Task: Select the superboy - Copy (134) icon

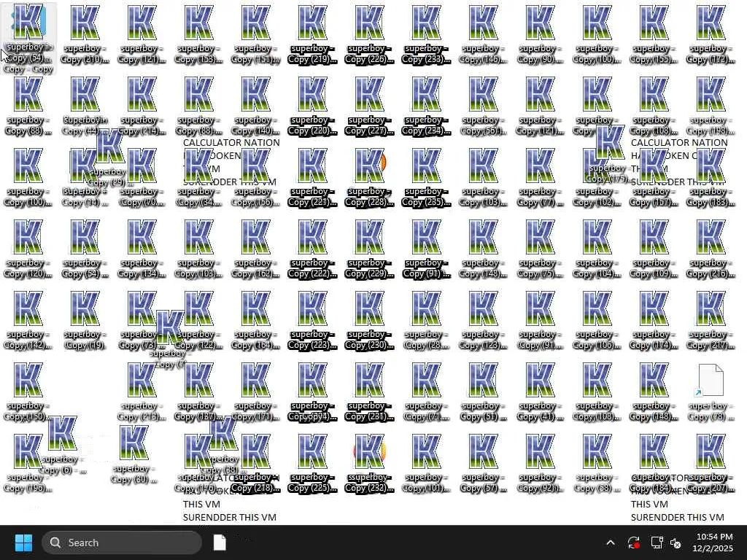Action: tap(142, 249)
